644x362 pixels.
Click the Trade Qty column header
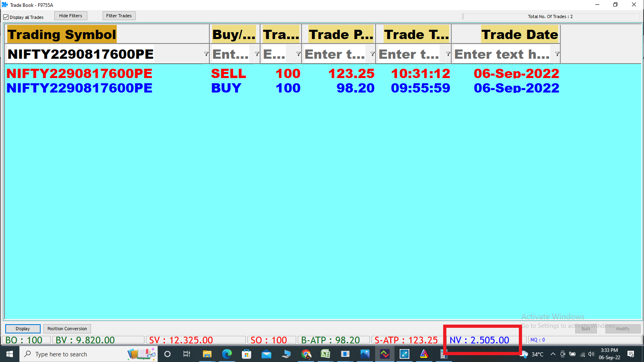(x=281, y=35)
